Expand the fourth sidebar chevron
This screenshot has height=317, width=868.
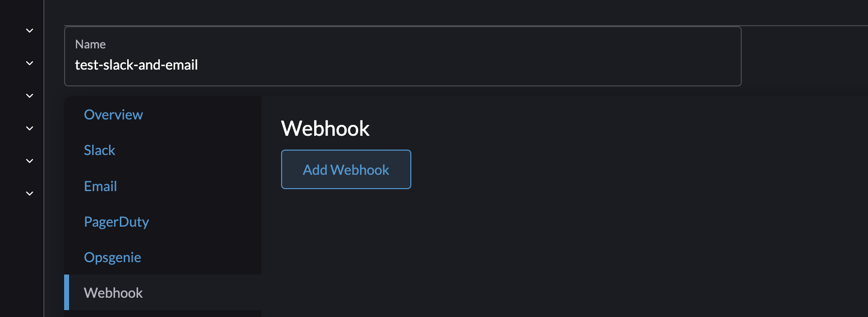coord(29,128)
